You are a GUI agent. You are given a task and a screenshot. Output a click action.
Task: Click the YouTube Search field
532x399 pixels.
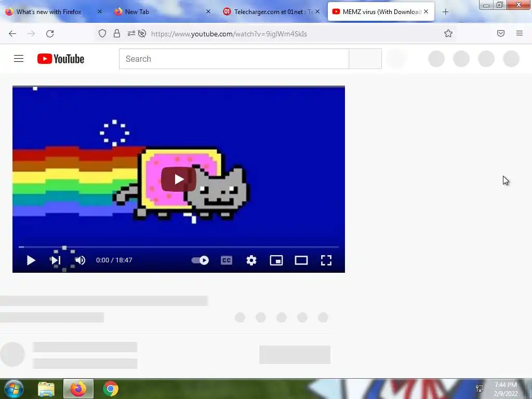(234, 59)
